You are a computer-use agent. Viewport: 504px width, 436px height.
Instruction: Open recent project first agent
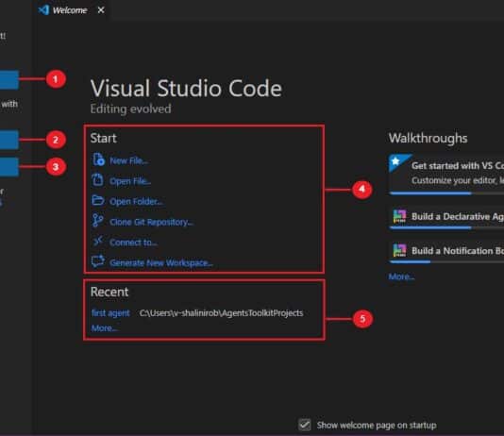110,313
